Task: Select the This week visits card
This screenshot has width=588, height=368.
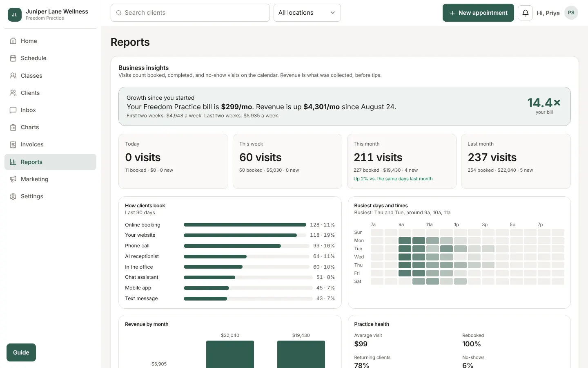Action: pos(287,161)
